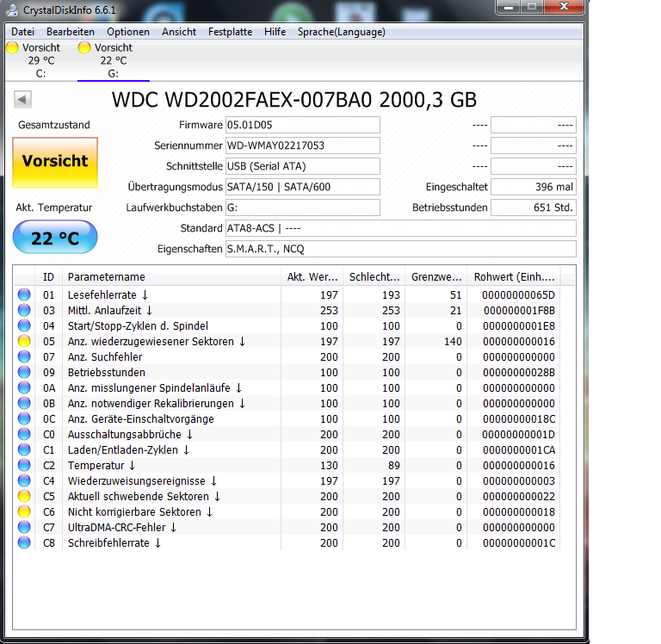The image size is (661, 644).
Task: Open the Optionen menu
Action: tap(128, 32)
